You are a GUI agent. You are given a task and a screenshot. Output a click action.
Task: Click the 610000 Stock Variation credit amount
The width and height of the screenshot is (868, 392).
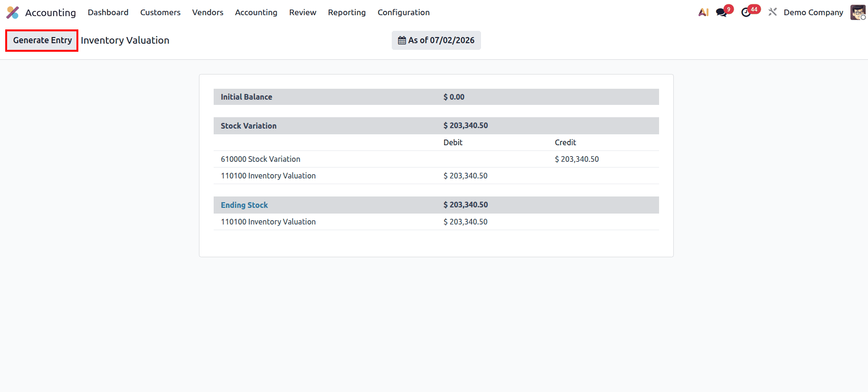point(576,159)
